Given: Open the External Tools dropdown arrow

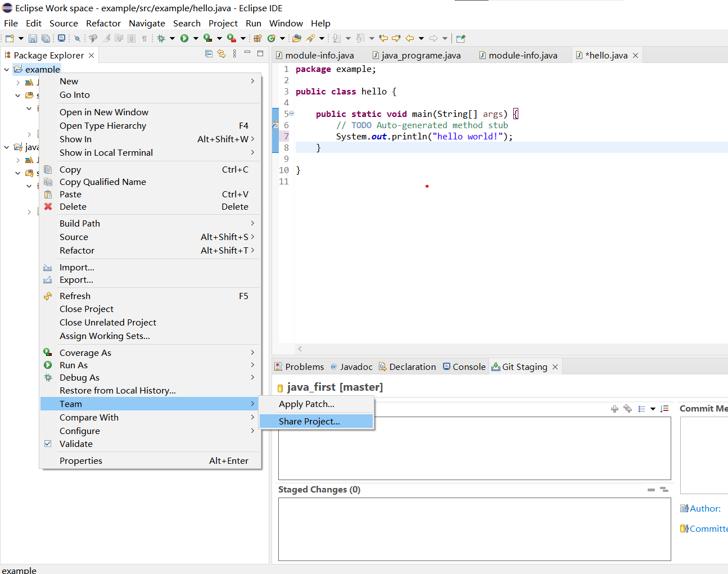Looking at the screenshot, I should (243, 38).
